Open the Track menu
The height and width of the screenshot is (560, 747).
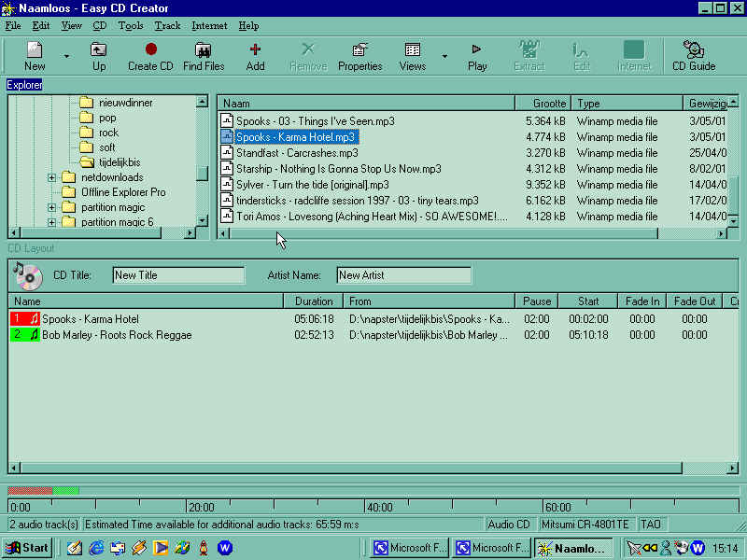click(x=167, y=26)
